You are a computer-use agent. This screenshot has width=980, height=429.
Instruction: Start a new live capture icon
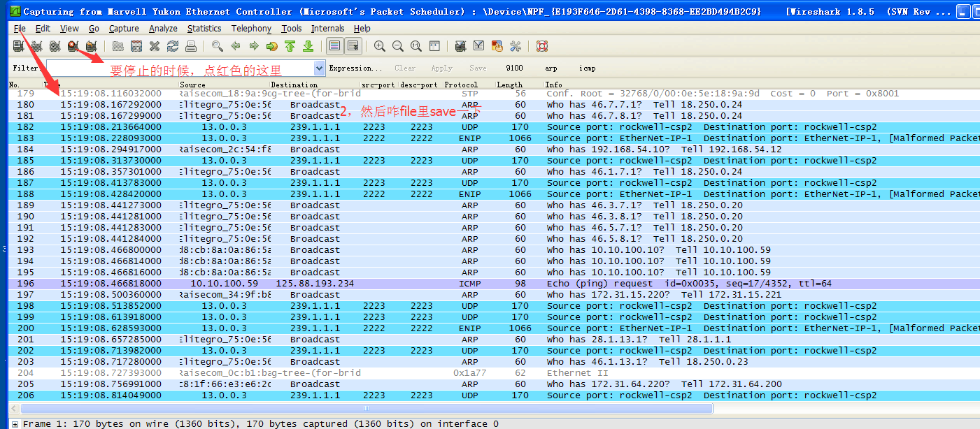[x=55, y=46]
